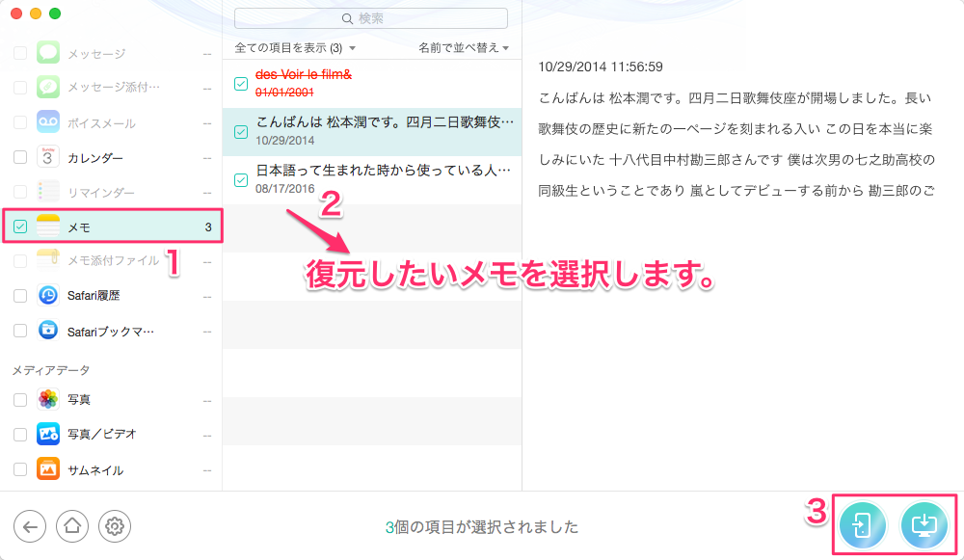Image resolution: width=964 pixels, height=560 pixels.
Task: Click the magnifier icon in search field
Action: pos(347,19)
